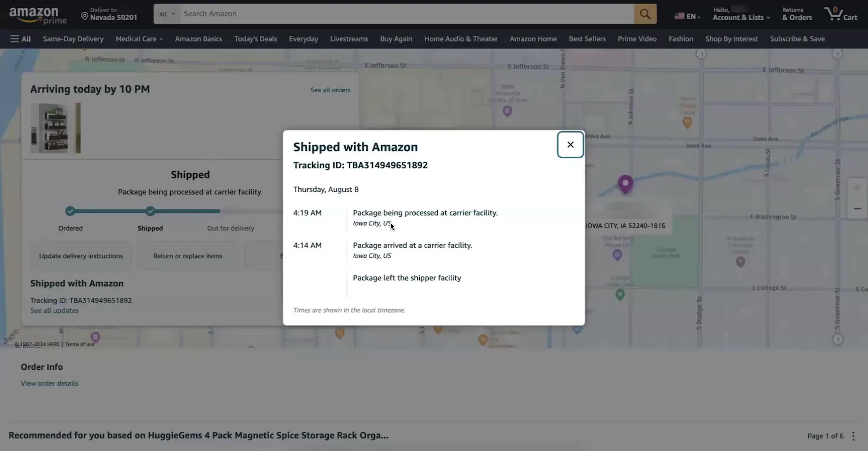This screenshot has width=868, height=451.
Task: Click the 4:19 AM tracking entry
Action: coord(396,217)
